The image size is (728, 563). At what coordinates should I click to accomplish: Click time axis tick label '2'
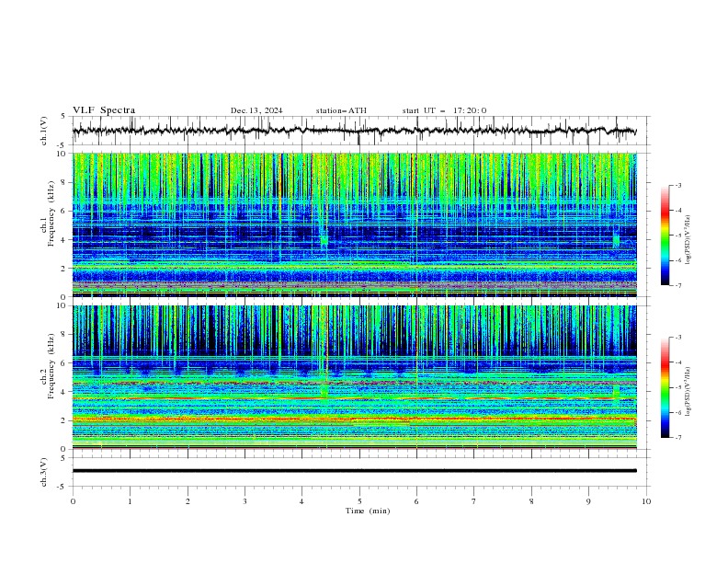pos(188,501)
